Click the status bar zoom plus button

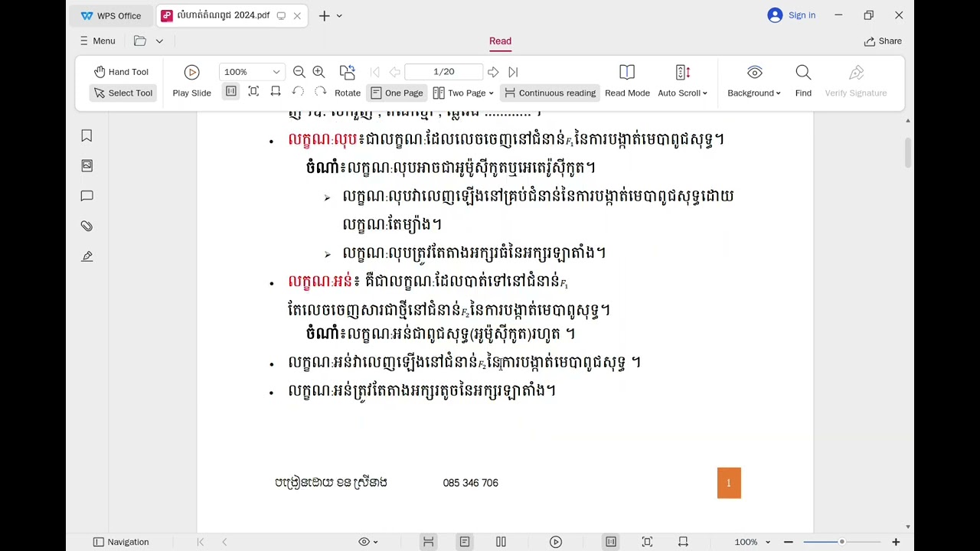tap(896, 542)
